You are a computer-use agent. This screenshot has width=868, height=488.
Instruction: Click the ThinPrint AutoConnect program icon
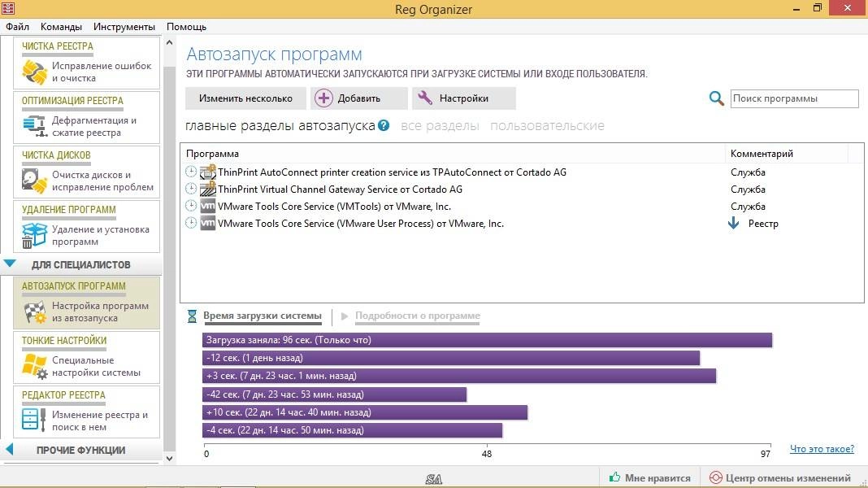[207, 172]
